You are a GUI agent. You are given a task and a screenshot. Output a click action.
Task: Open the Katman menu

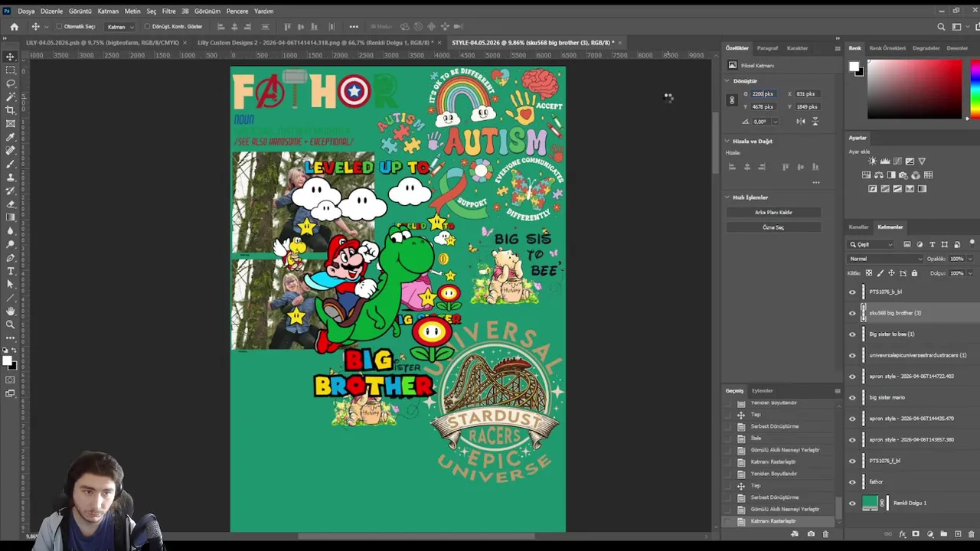(x=108, y=11)
